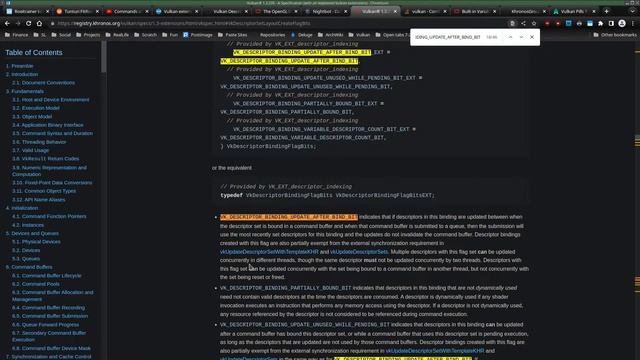The width and height of the screenshot is (640, 360).
Task: Open '1. Preamble' in table of contents
Action: click(x=20, y=66)
